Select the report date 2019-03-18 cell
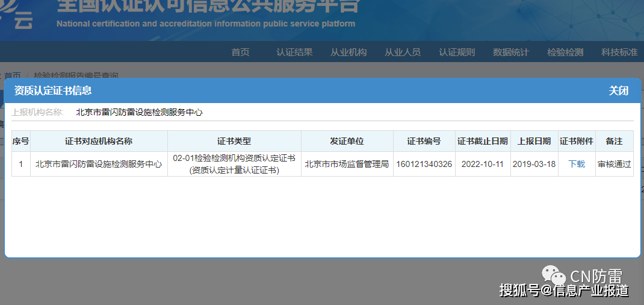The image size is (644, 305). [534, 164]
